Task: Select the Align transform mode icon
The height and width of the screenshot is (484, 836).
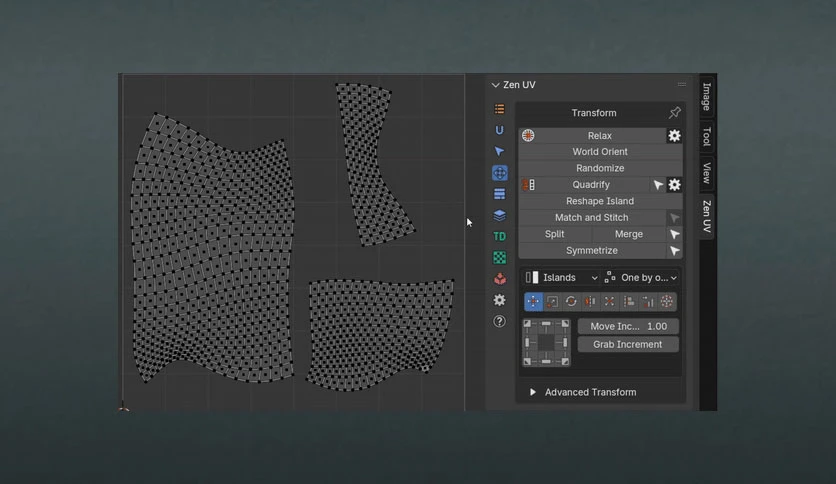Action: click(x=629, y=302)
